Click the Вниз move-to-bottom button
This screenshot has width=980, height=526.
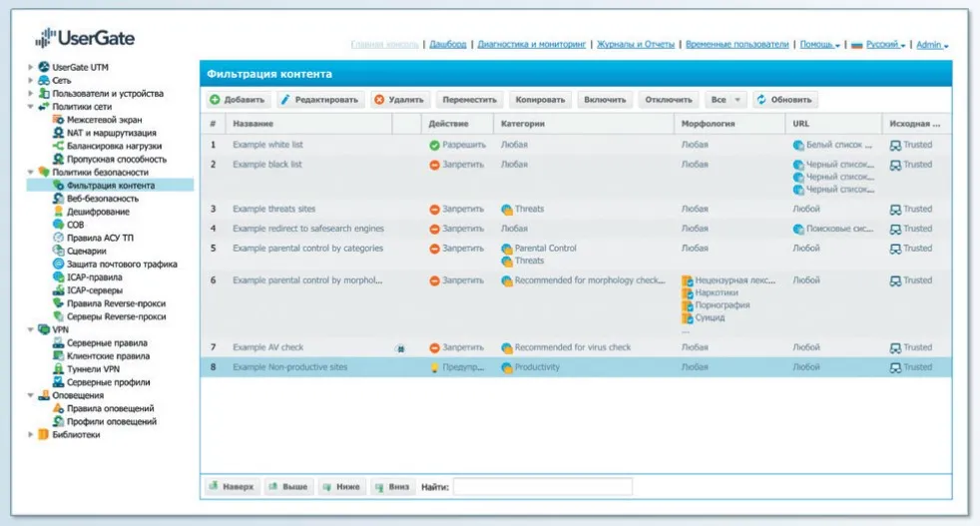coord(392,487)
